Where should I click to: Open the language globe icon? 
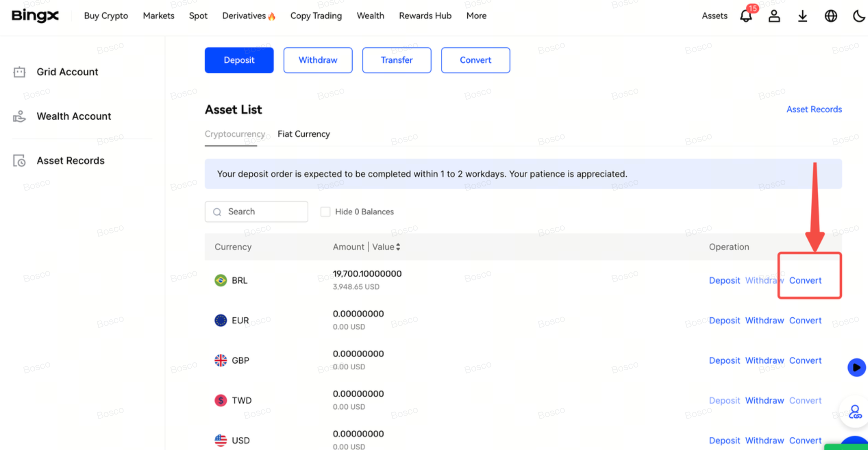coord(831,16)
